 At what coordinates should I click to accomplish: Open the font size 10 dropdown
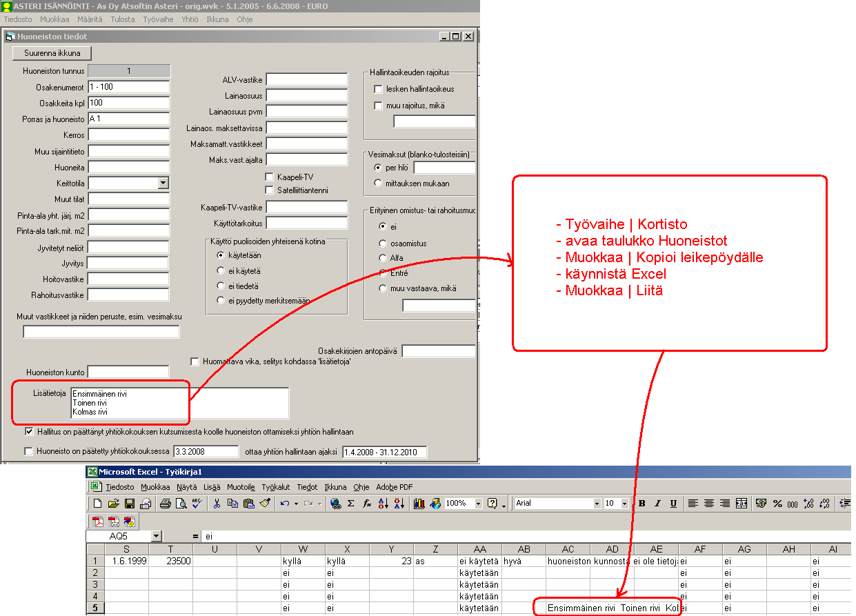pyautogui.click(x=624, y=504)
